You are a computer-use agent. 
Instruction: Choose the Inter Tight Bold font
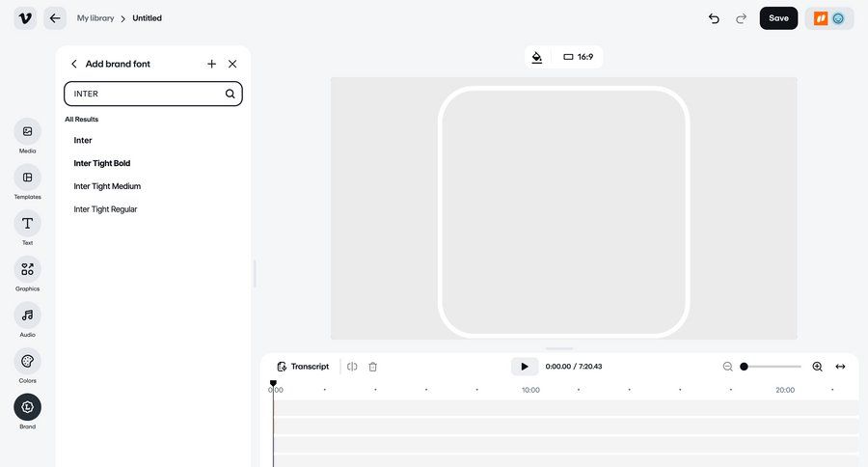coord(102,163)
